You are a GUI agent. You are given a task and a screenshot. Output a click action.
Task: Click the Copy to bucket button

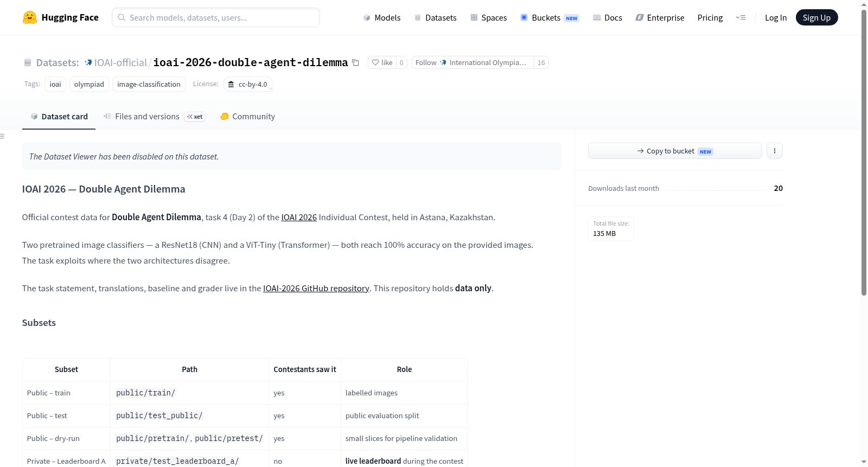(x=675, y=151)
